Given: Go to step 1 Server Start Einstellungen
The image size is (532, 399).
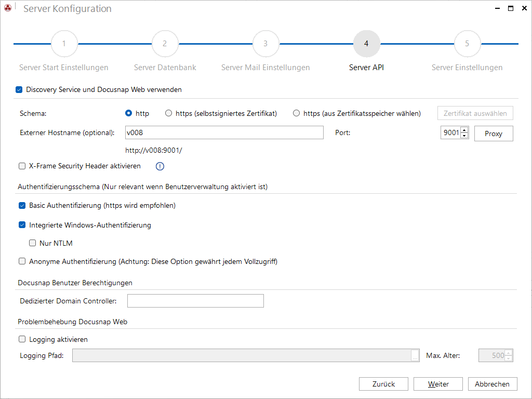Looking at the screenshot, I should point(64,44).
